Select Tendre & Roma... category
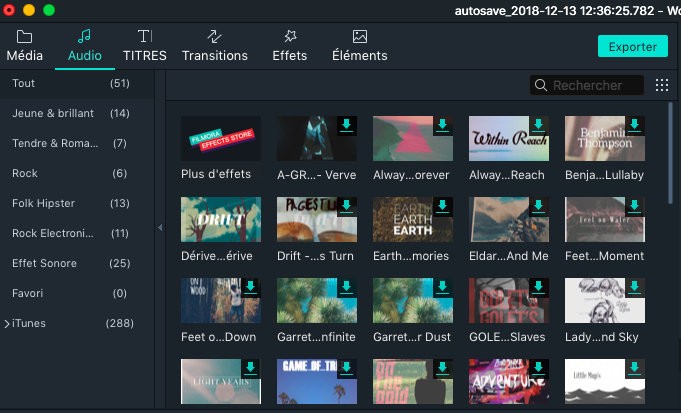Image resolution: width=681 pixels, height=413 pixels. click(x=77, y=143)
